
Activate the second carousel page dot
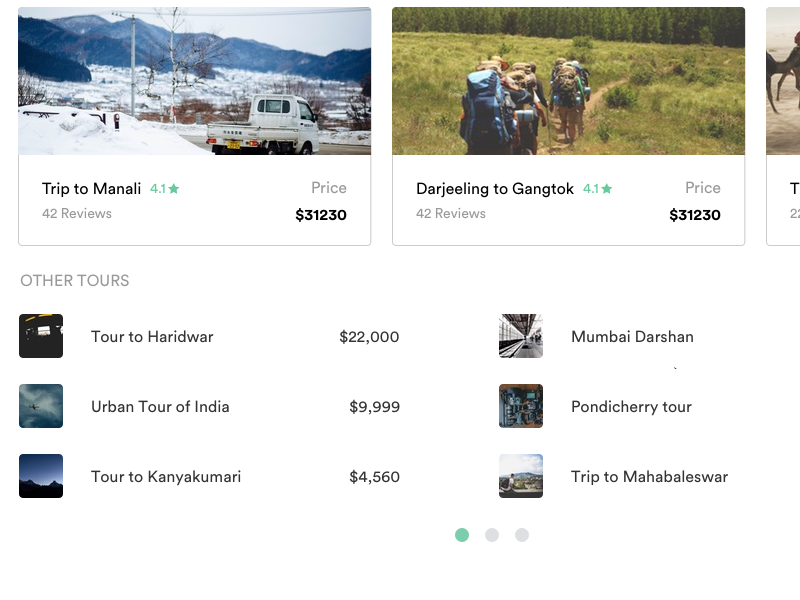click(492, 535)
